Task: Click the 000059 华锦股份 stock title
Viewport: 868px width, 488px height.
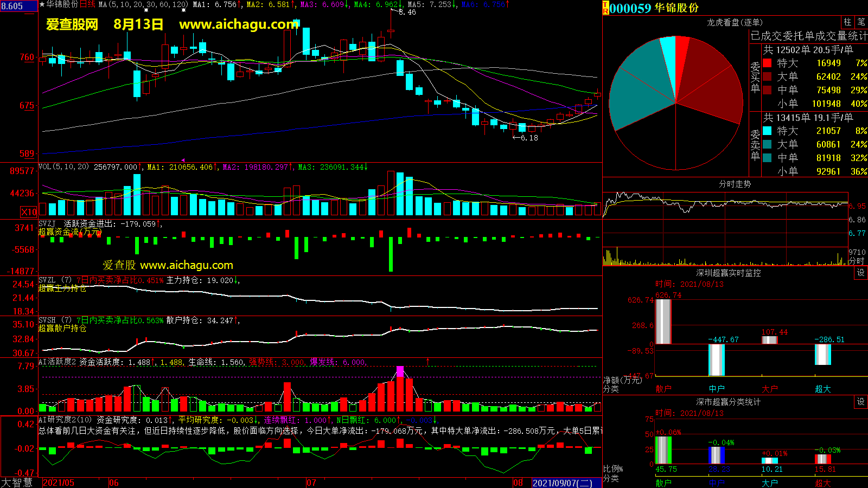Action: coord(654,8)
